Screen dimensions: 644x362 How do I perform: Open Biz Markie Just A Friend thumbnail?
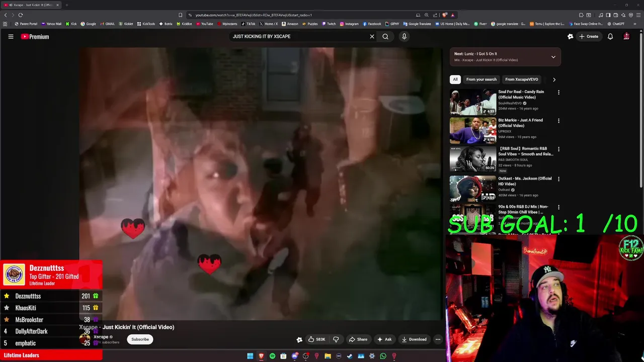point(473,131)
